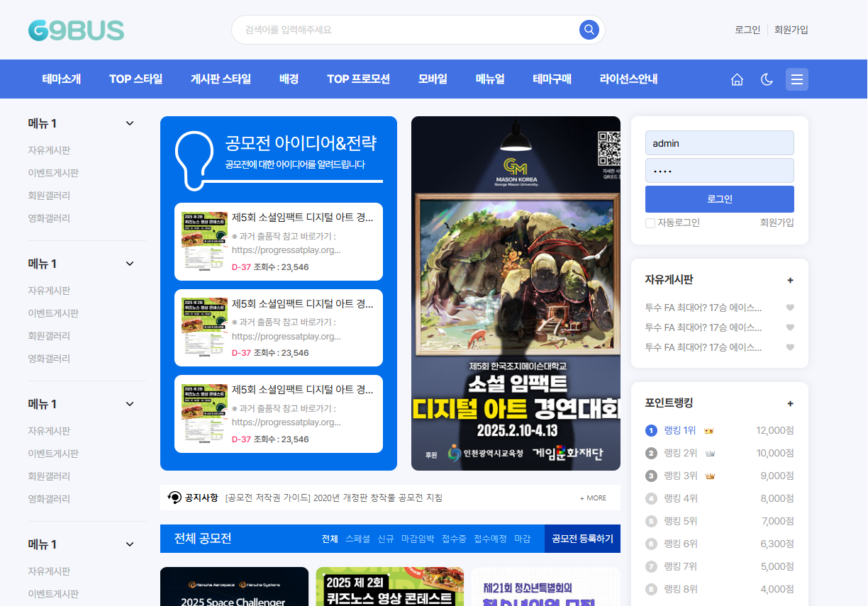Click the 공모전 등록하기 button
Screen dimensions: 868x606
pyautogui.click(x=582, y=539)
